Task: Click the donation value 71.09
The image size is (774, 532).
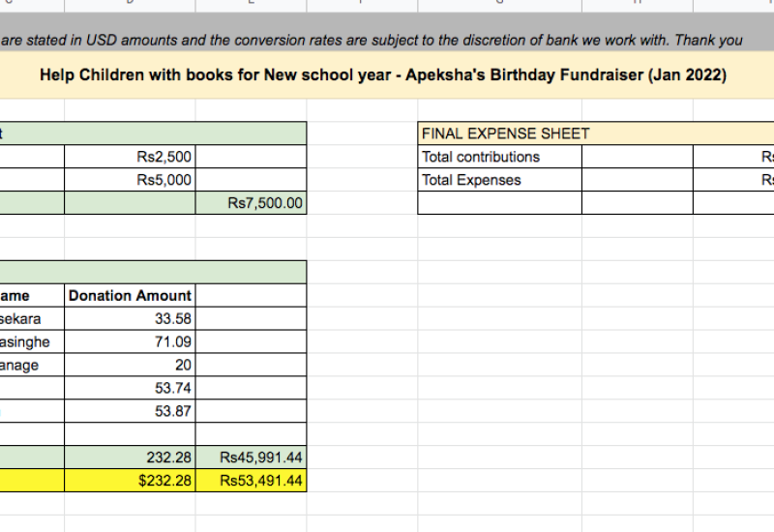Action: tap(130, 342)
